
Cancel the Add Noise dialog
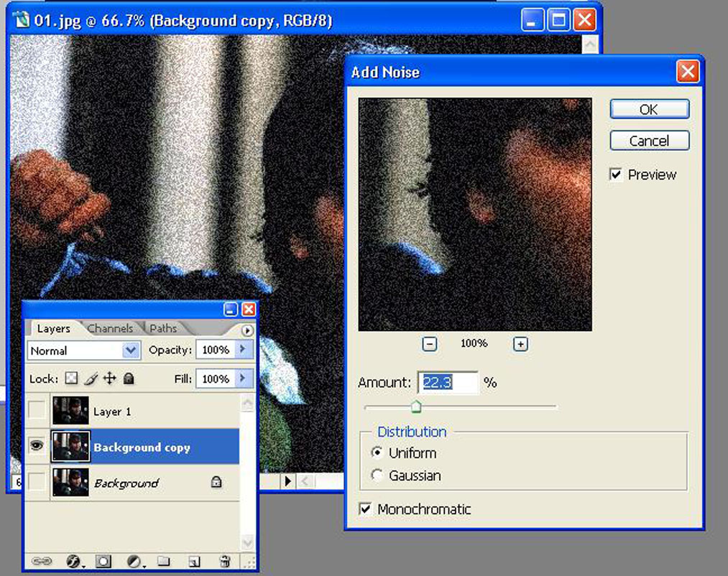click(x=650, y=140)
